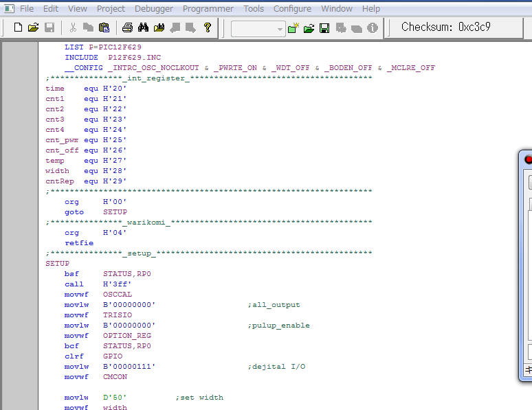532x410 pixels.
Task: Open the Tools menu
Action: point(254,9)
